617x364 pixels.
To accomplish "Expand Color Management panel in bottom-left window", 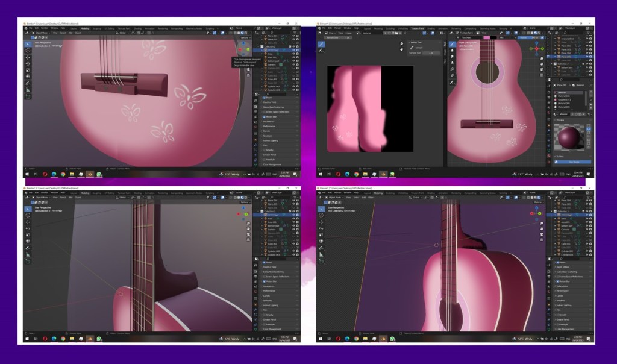I will coord(271,329).
